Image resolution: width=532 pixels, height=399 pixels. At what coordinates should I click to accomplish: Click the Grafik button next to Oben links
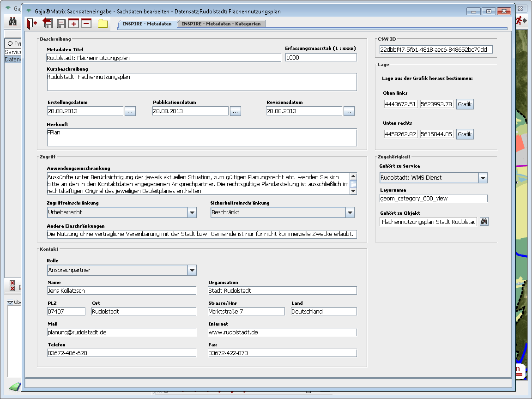tap(465, 104)
